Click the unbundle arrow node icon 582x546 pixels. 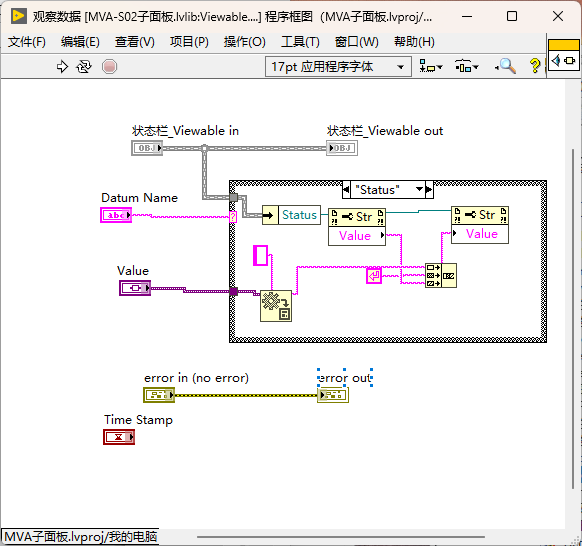pyautogui.click(x=270, y=215)
